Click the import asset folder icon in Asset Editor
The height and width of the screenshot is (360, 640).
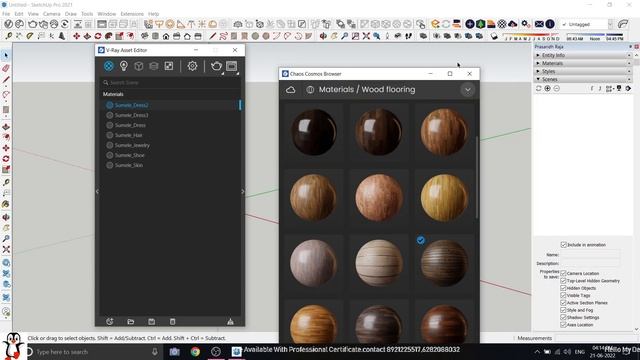point(131,322)
